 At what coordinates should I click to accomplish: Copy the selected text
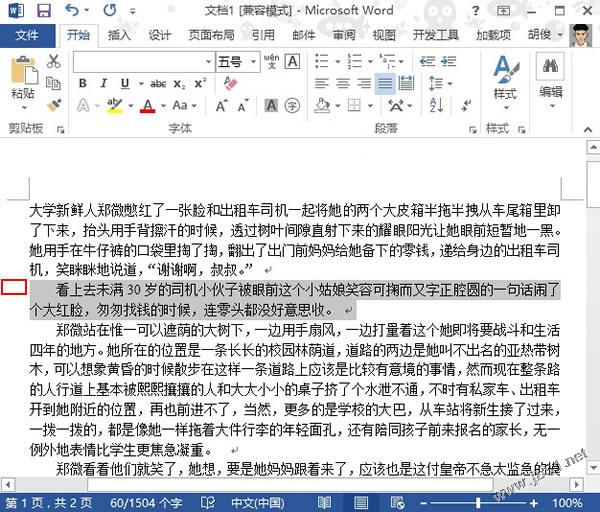(x=54, y=83)
